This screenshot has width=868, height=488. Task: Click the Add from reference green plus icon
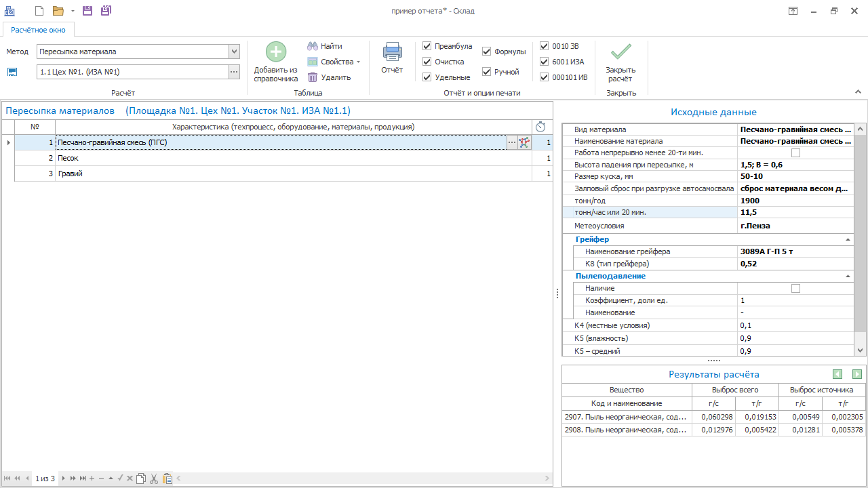click(276, 52)
